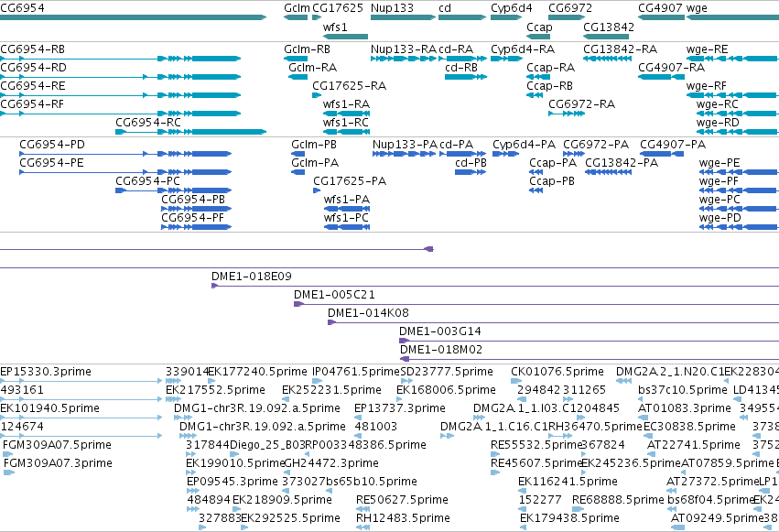The height and width of the screenshot is (532, 779).
Task: Select the Cyp6d4 gene label
Action: pos(511,8)
